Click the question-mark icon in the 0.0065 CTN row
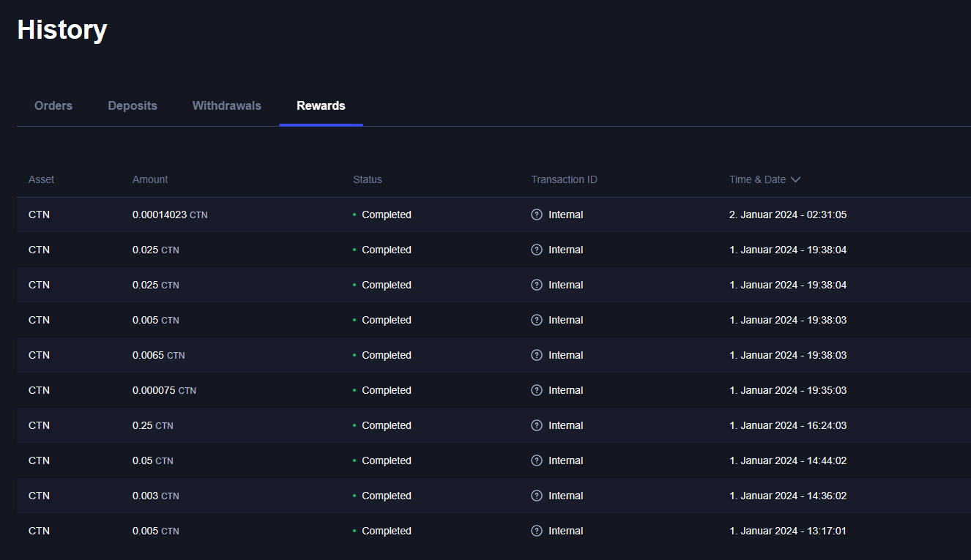The width and height of the screenshot is (971, 560). 537,355
